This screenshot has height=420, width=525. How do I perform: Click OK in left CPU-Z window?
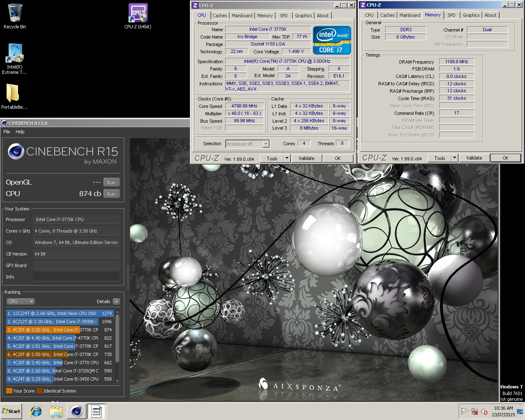pos(338,159)
